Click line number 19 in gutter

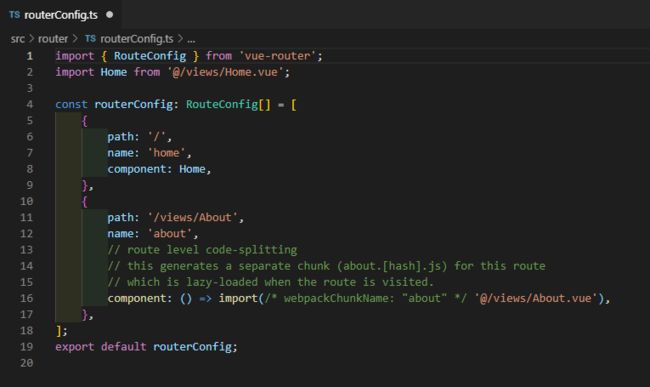tap(27, 347)
